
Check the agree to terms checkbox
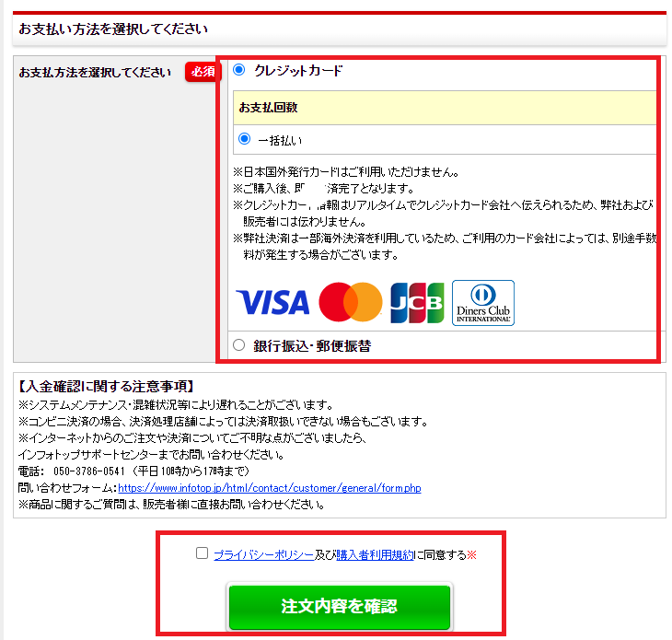pyautogui.click(x=202, y=553)
